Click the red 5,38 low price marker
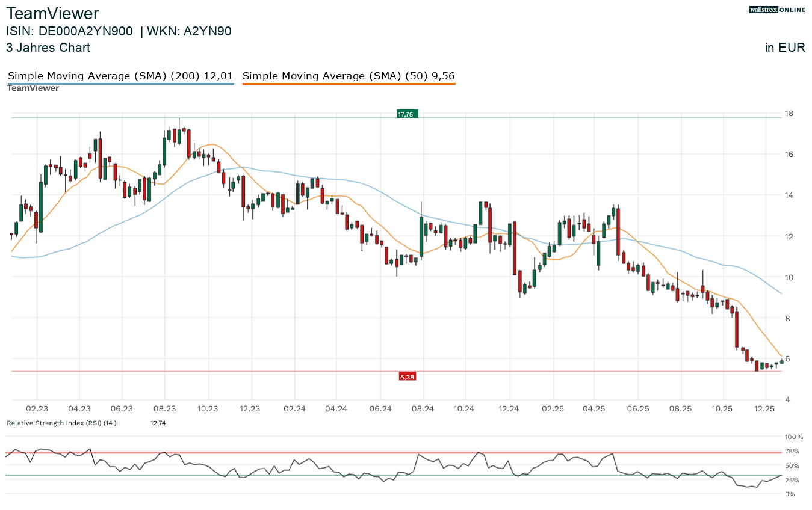812x510 pixels. [x=407, y=376]
